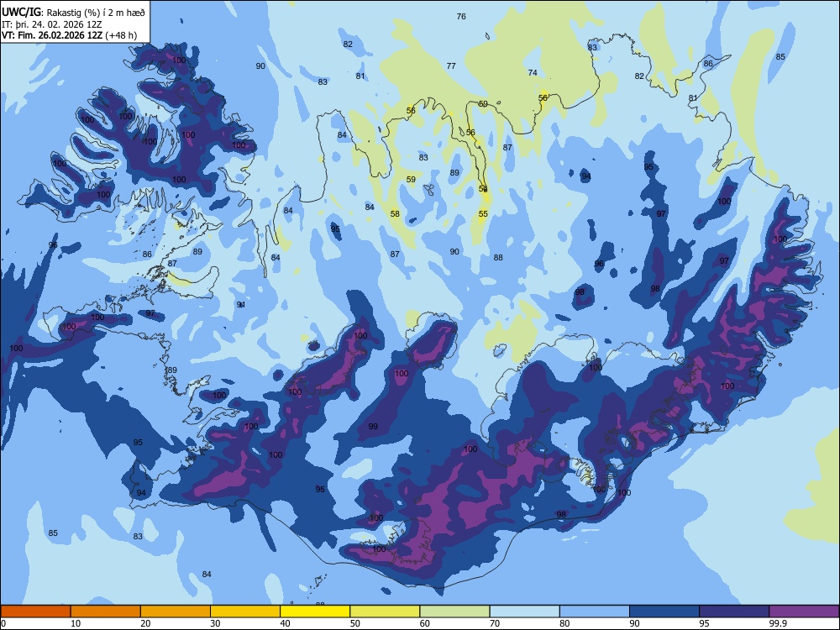Click the title text 'Rakastig (%) í 2 m hæð'
This screenshot has height=630, width=840.
[x=96, y=13]
